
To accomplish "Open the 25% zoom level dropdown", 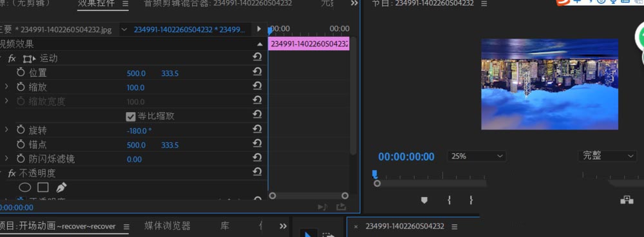I will click(477, 156).
